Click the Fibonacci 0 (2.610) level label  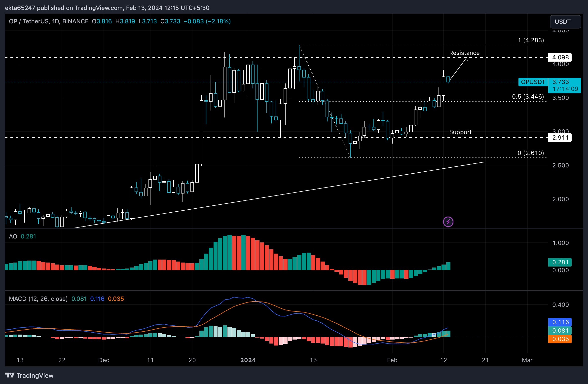click(531, 153)
